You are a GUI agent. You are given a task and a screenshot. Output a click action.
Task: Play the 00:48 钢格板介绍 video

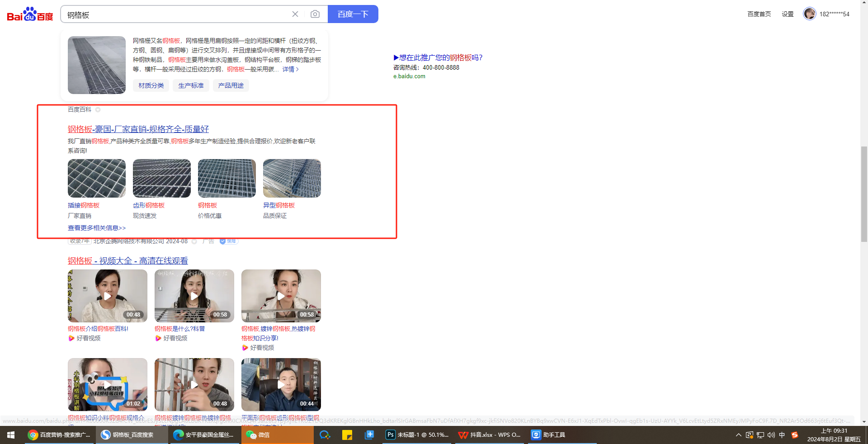(x=108, y=296)
